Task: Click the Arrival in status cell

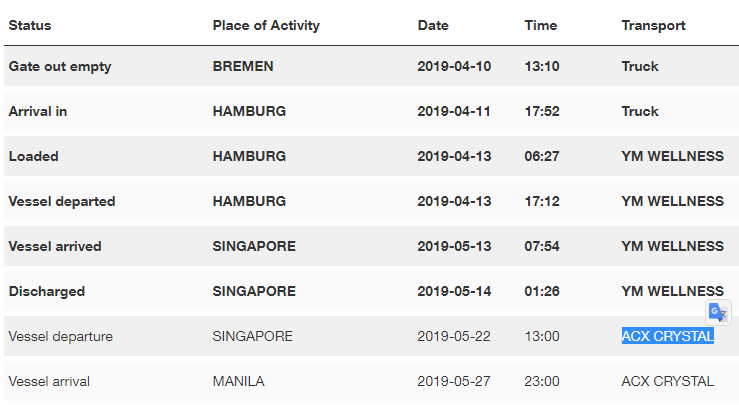Action: (x=38, y=111)
